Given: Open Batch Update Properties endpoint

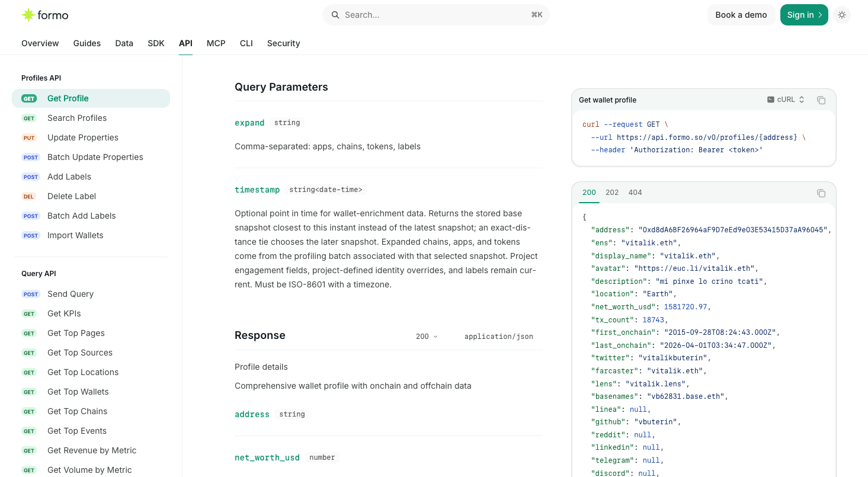Looking at the screenshot, I should [x=91, y=157].
